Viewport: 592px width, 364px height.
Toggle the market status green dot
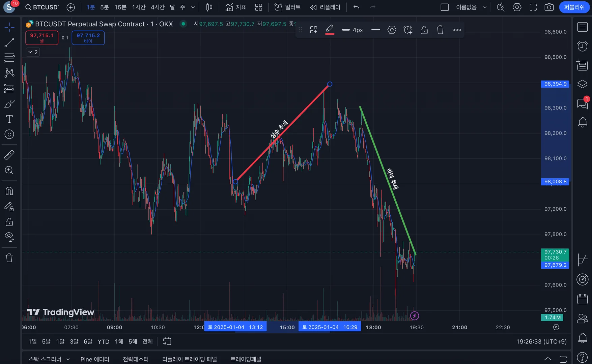pos(183,24)
